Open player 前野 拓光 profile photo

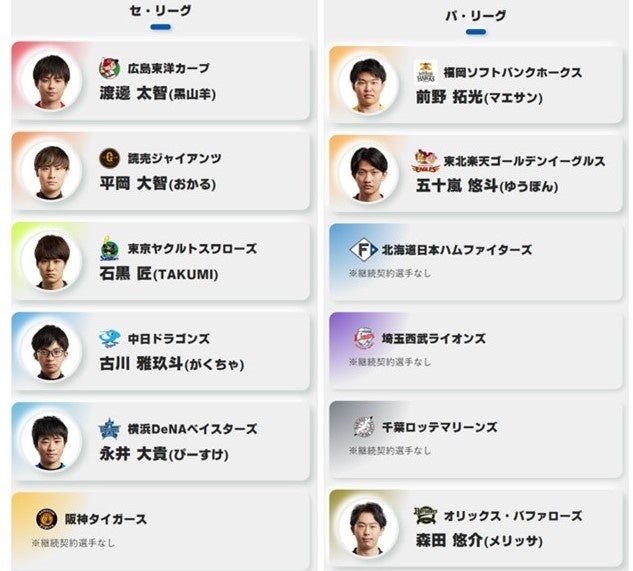[x=368, y=84]
